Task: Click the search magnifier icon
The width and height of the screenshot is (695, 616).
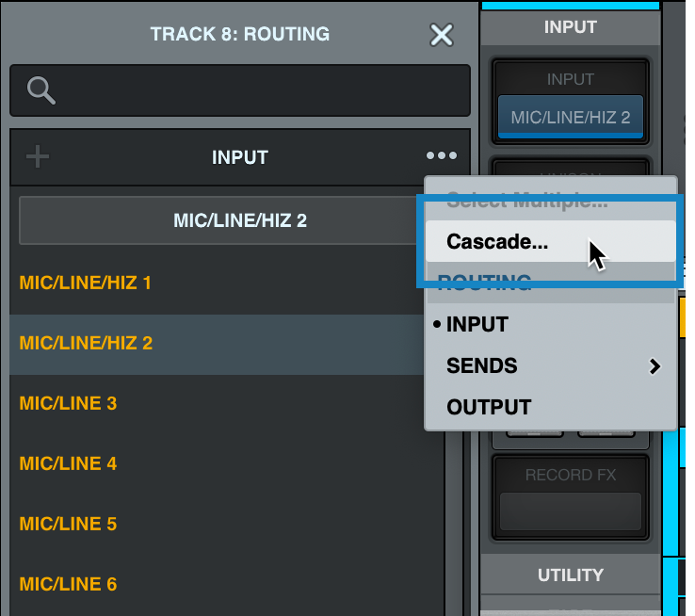Action: click(x=41, y=90)
